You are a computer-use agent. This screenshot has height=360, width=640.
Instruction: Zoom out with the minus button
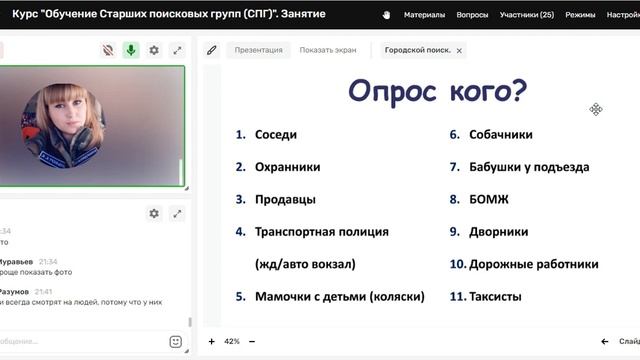252,341
